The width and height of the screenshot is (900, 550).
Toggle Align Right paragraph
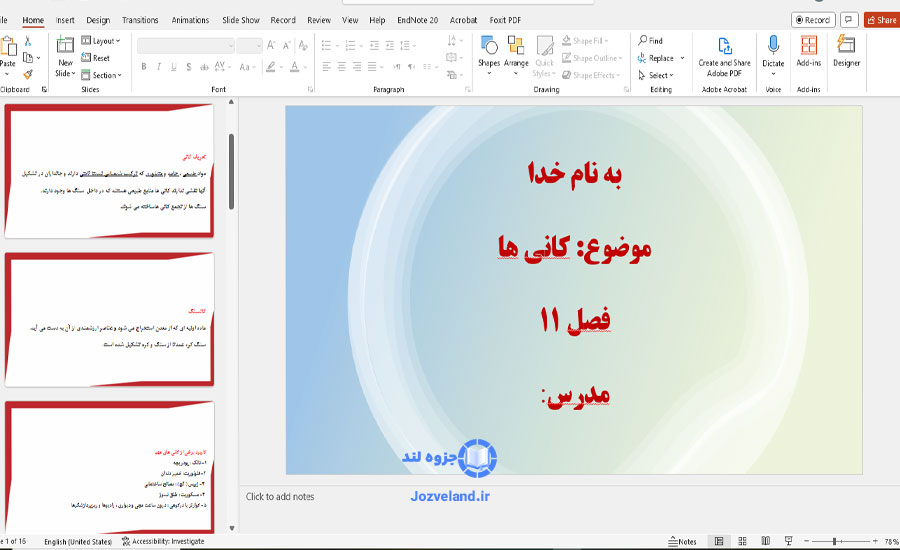pyautogui.click(x=357, y=67)
